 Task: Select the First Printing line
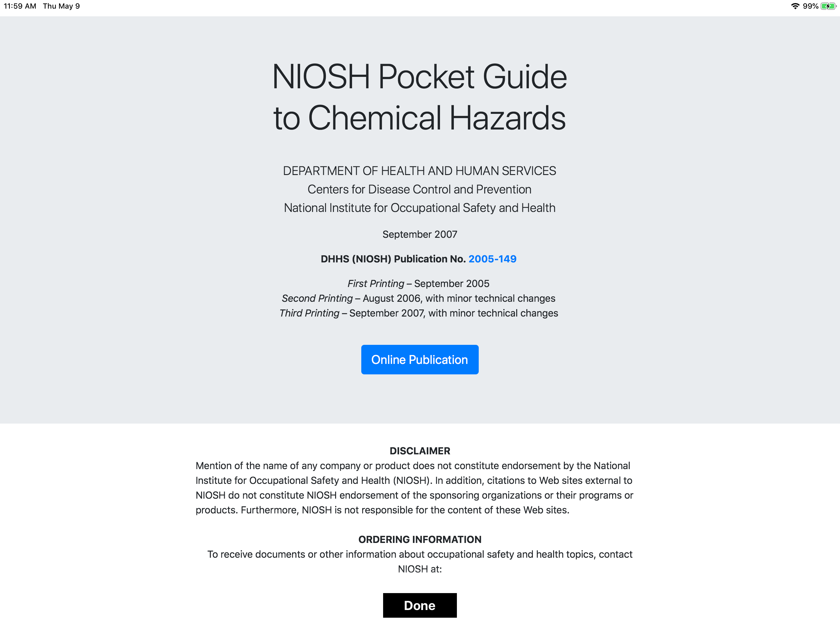coord(418,283)
